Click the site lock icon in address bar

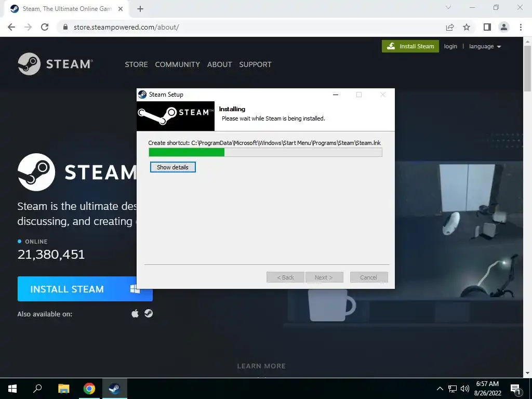pyautogui.click(x=65, y=27)
